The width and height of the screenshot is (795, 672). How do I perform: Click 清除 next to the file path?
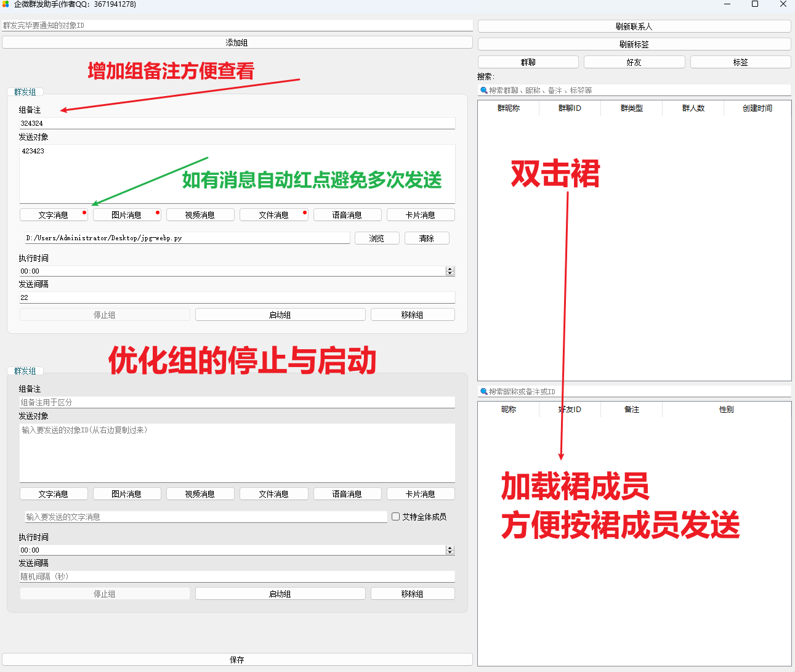[426, 238]
